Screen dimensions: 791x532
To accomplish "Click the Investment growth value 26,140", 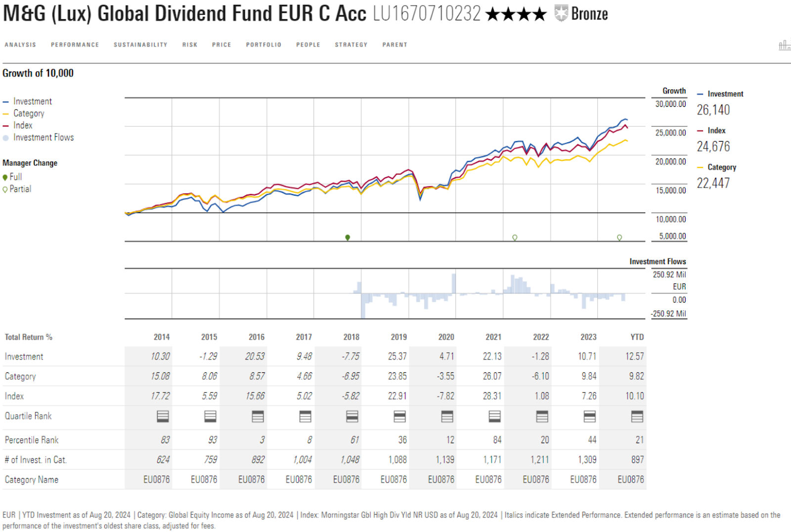I will coord(713,110).
